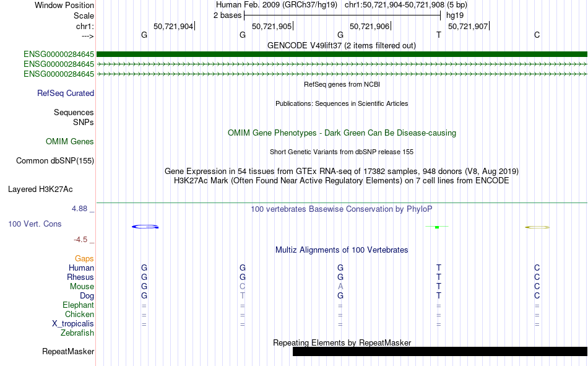Image resolution: width=588 pixels, height=366 pixels.
Task: Click the Dog species label
Action: tap(87, 296)
